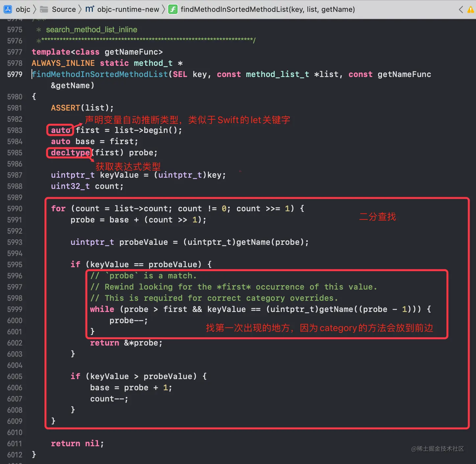Screen dimensions: 476x464
Task: Click the search_method_list_inline comment text
Action: coord(92,30)
